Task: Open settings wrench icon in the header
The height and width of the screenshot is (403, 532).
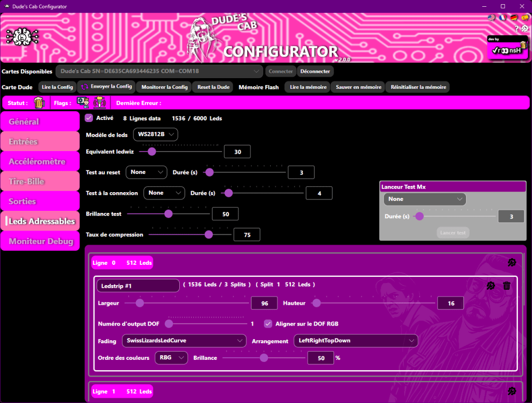Action: tap(525, 29)
